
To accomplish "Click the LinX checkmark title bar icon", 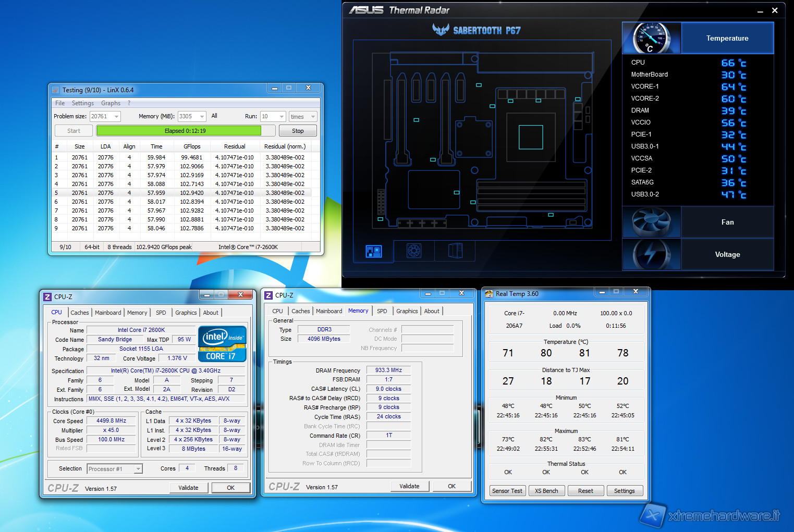I will pos(56,90).
